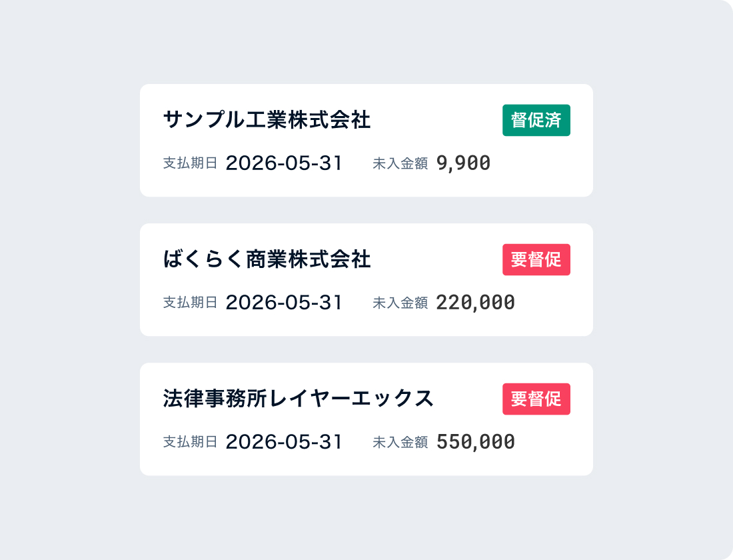Click サンプル工業株式会社's due date 2026-05-31
Viewport: 733px width, 560px height.
coord(284,163)
